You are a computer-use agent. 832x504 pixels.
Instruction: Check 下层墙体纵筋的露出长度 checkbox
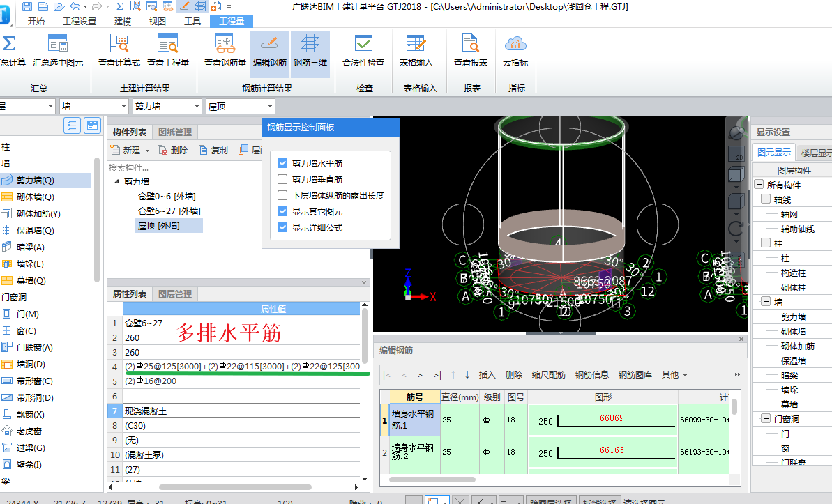[x=282, y=195]
